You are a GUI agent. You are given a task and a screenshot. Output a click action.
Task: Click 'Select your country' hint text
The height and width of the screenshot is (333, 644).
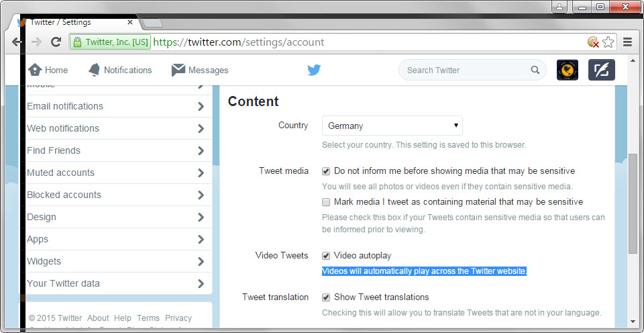pos(424,145)
